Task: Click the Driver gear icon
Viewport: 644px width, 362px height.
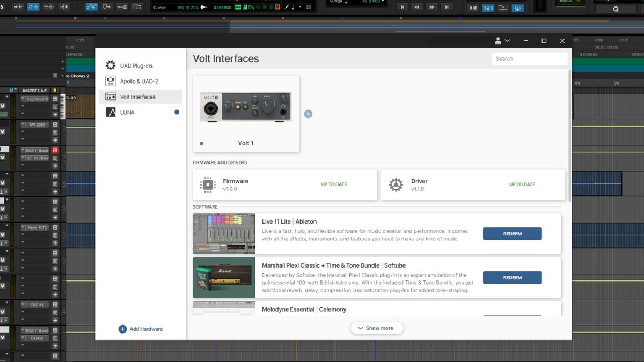Action: (x=396, y=185)
